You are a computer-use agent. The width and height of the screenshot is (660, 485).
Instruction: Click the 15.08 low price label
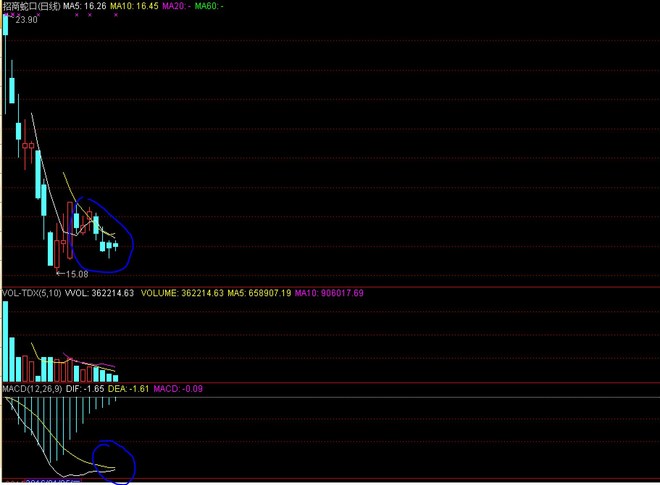[77, 274]
